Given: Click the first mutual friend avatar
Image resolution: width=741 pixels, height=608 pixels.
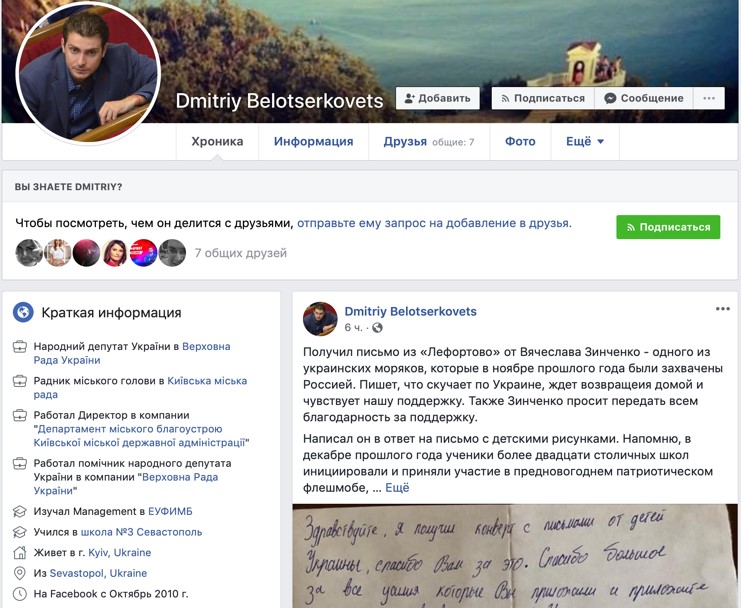Looking at the screenshot, I should [29, 253].
